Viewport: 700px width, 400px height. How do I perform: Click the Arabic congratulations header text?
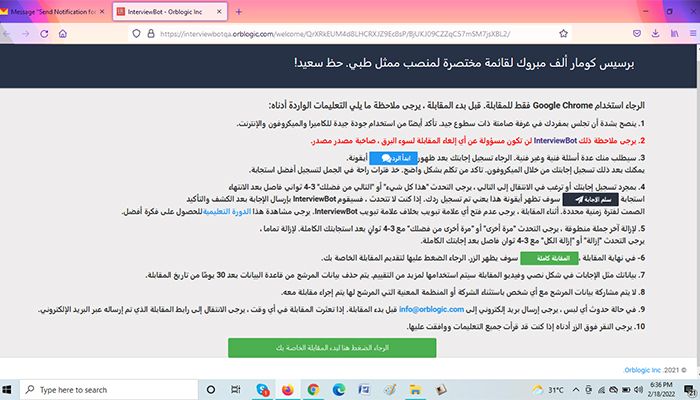464,63
